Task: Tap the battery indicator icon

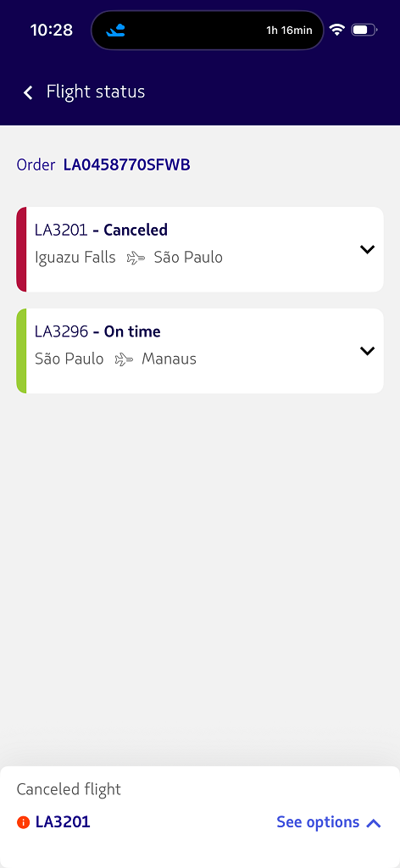Action: click(364, 30)
